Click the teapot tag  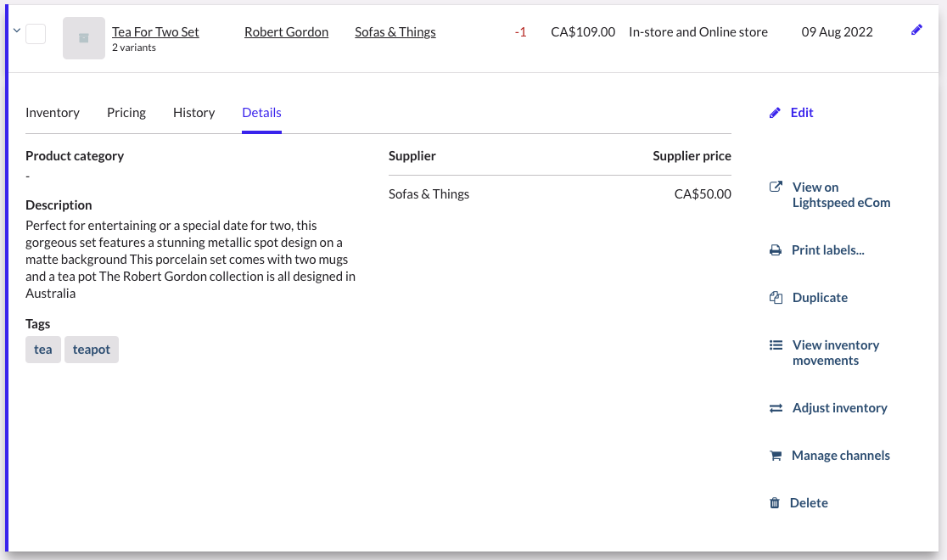pos(92,350)
